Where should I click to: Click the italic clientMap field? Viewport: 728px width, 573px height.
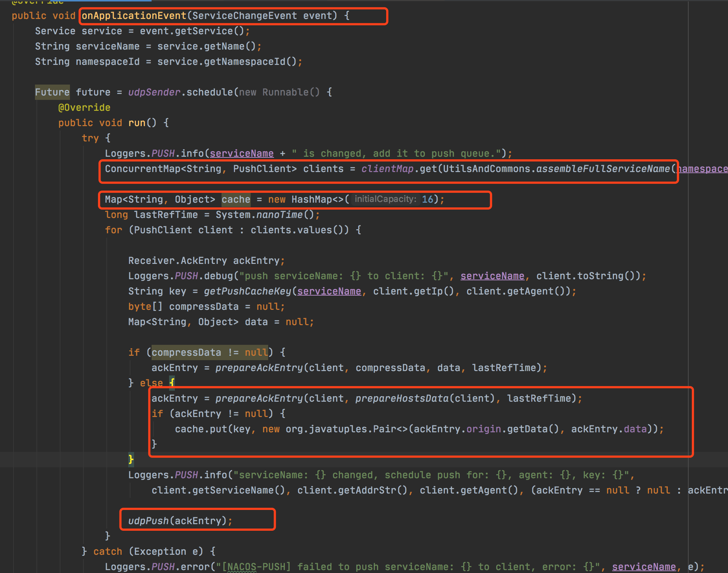click(x=387, y=169)
